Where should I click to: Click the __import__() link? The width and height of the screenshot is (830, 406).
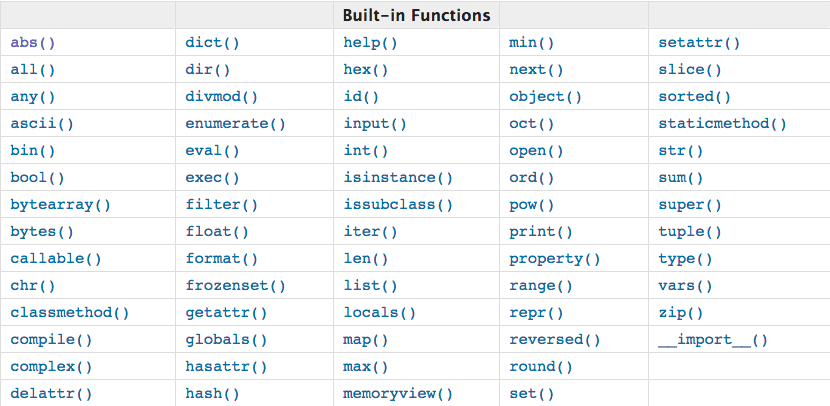point(713,340)
